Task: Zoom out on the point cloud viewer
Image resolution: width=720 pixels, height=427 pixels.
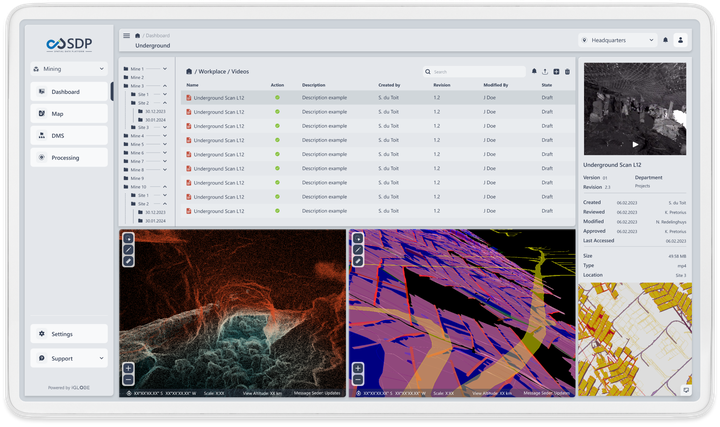Action: click(x=129, y=380)
